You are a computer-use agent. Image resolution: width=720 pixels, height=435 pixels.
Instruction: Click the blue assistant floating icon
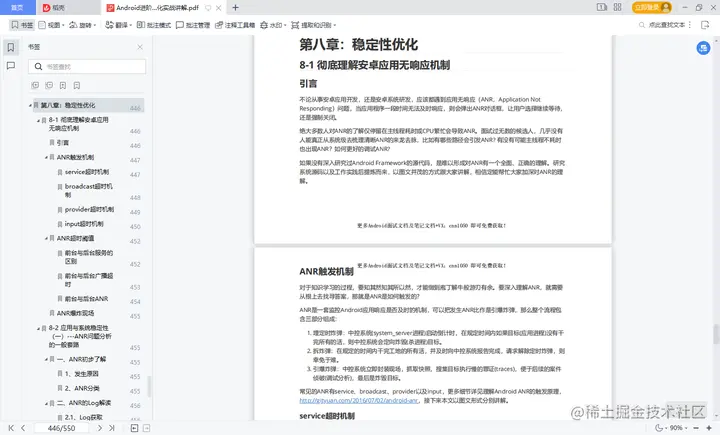pos(703,48)
